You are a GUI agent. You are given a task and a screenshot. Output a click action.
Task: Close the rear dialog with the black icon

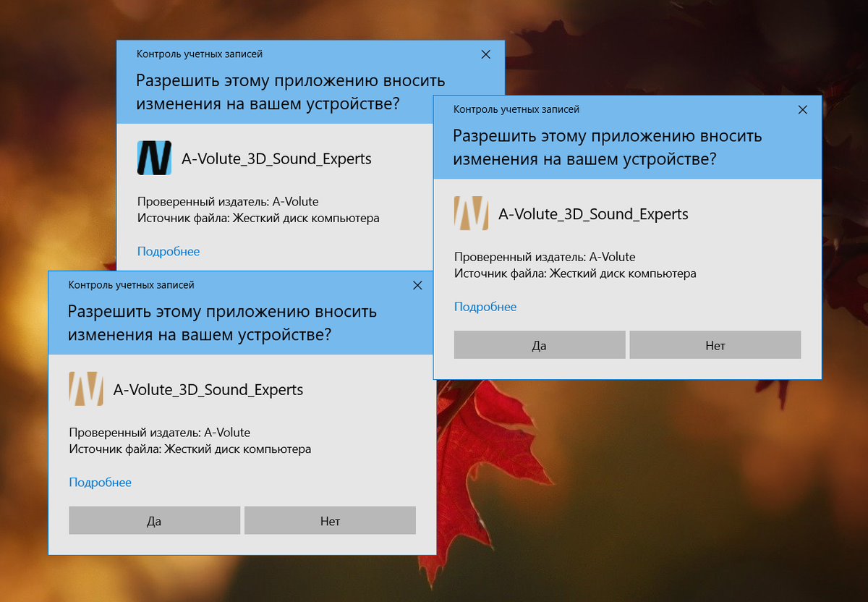(486, 54)
